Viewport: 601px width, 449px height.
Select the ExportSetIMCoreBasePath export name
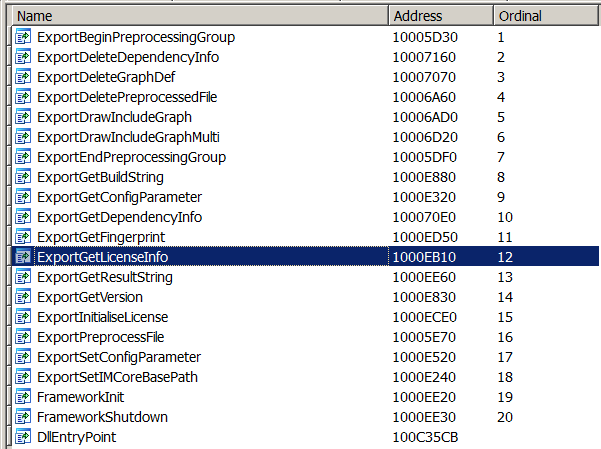pos(118,377)
